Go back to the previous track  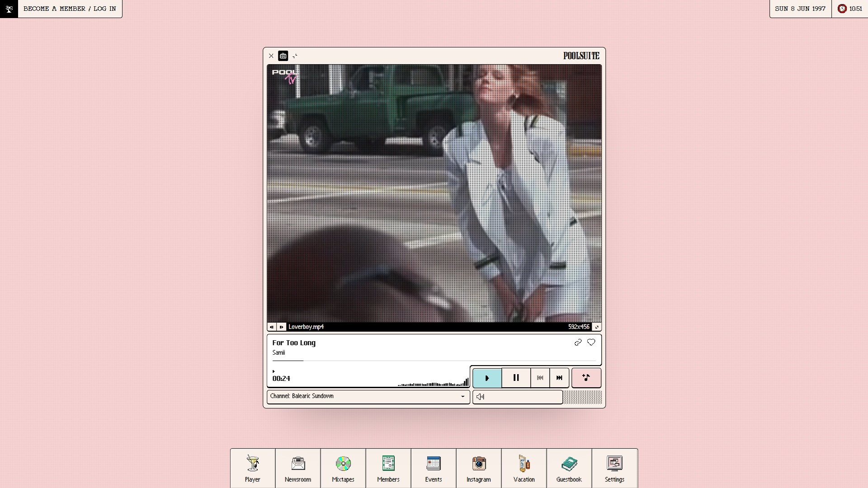[x=540, y=378]
